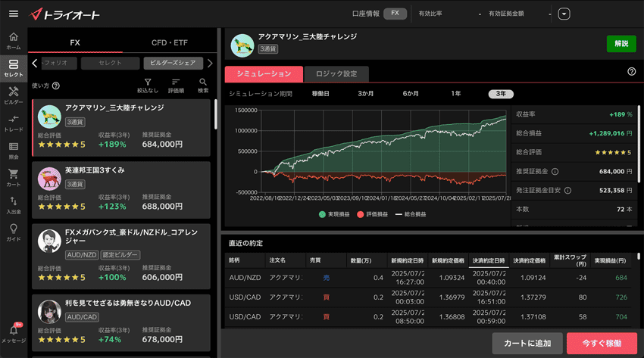The image size is (644, 358).
Task: Click the 3通貨 tag in header
Action: [268, 48]
